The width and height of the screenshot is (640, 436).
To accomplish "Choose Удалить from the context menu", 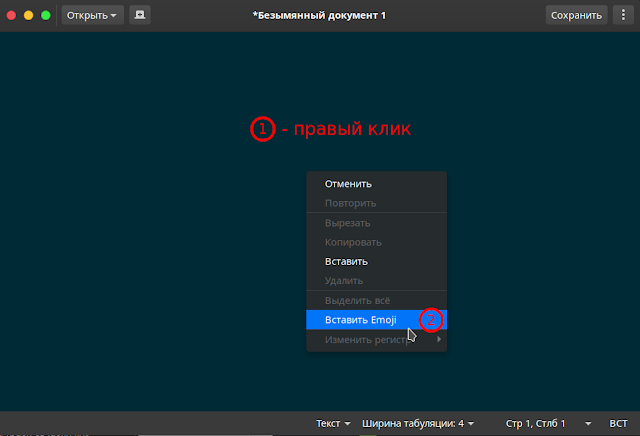I will coord(376,280).
